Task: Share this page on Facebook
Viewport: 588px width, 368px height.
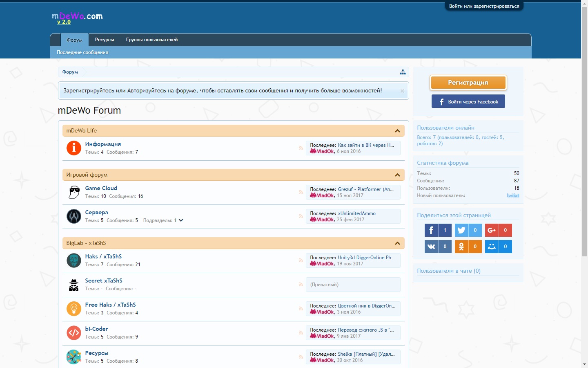Action: (438, 230)
